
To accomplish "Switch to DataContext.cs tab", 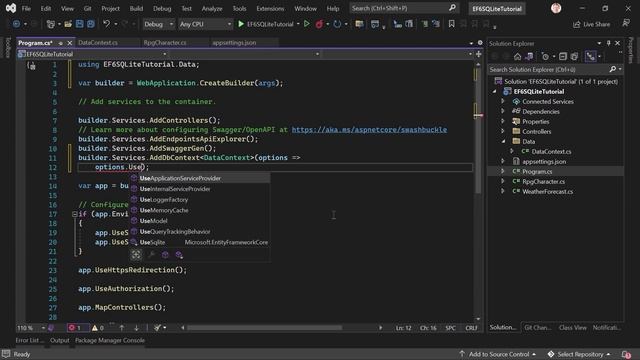I will tap(98, 42).
